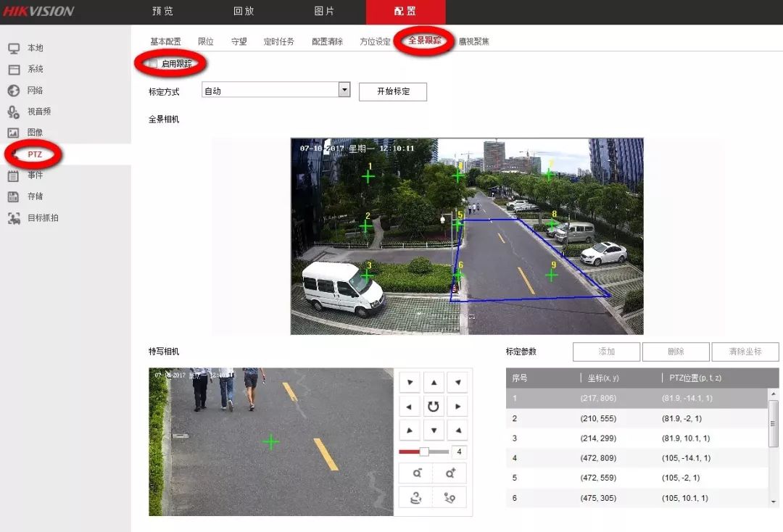783x532 pixels.
Task: Click the 清除坐标 button
Action: [x=745, y=352]
